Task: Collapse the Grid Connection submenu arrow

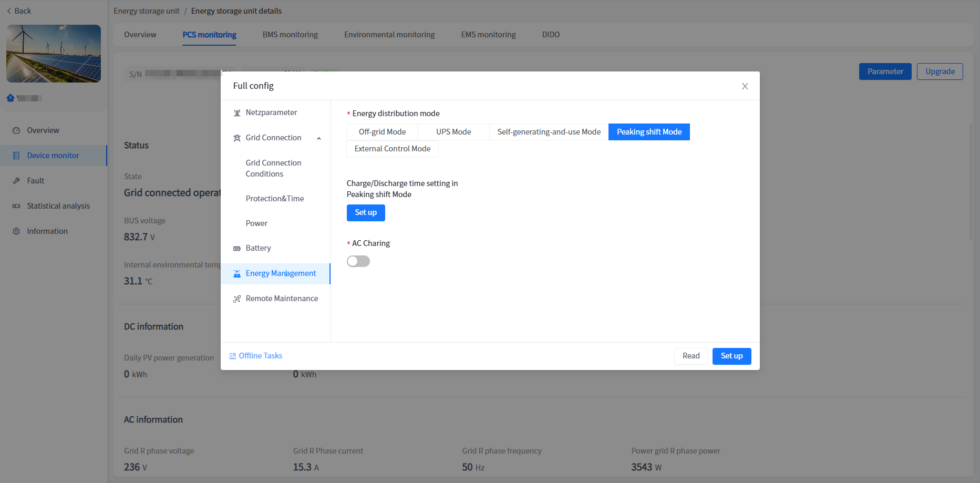Action: click(319, 138)
